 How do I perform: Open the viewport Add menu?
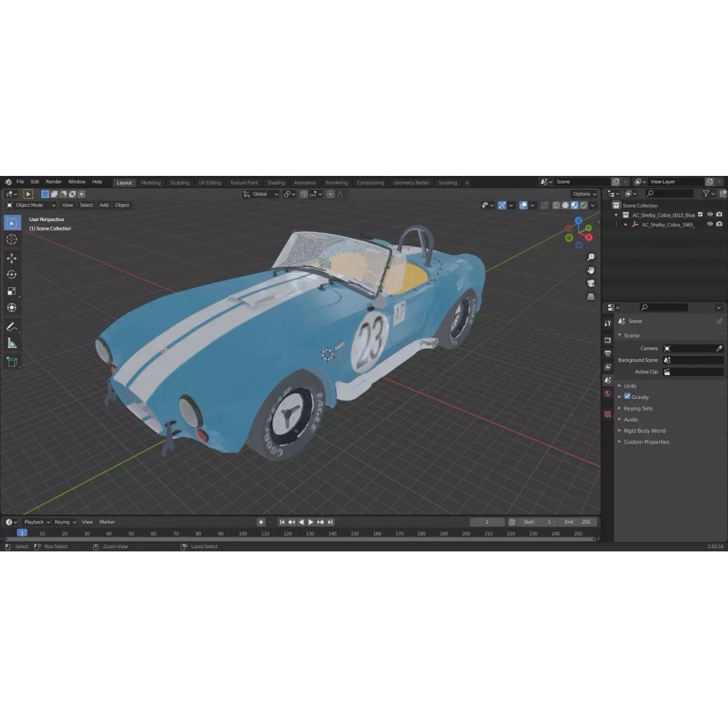[x=104, y=205]
